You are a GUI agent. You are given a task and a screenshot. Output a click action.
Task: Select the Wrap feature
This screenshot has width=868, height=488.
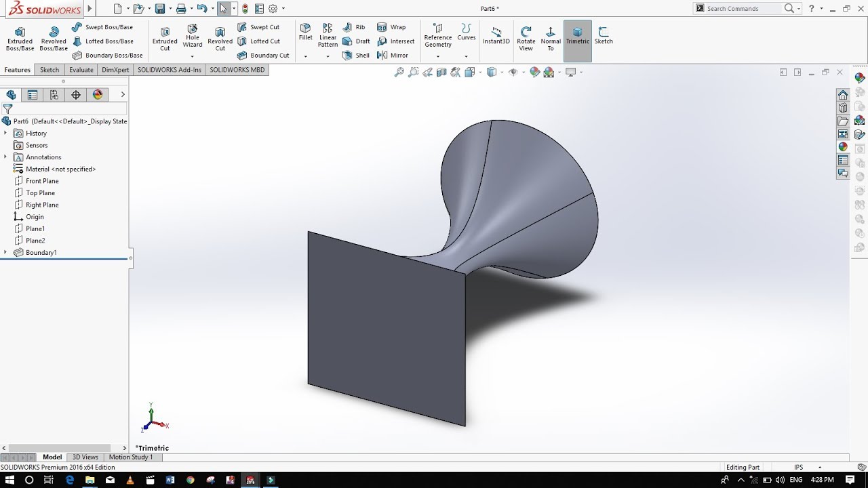391,27
